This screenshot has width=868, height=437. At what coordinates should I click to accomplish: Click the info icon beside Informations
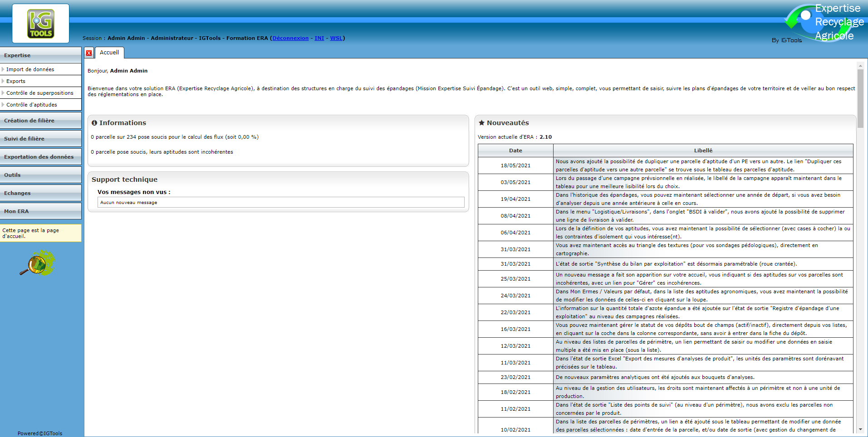click(x=94, y=123)
